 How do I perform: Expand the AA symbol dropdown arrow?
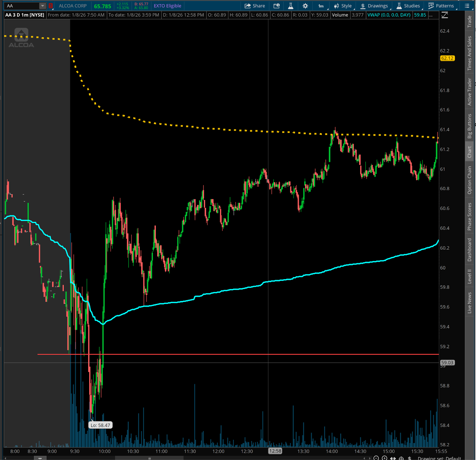[43, 6]
